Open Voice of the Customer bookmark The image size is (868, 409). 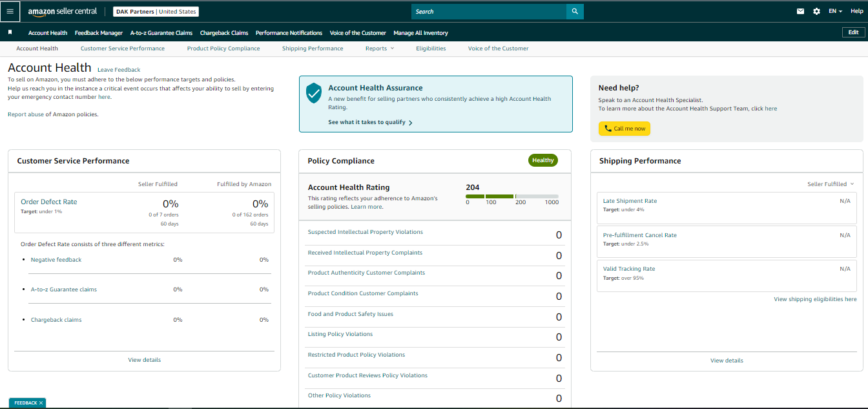[x=358, y=33]
